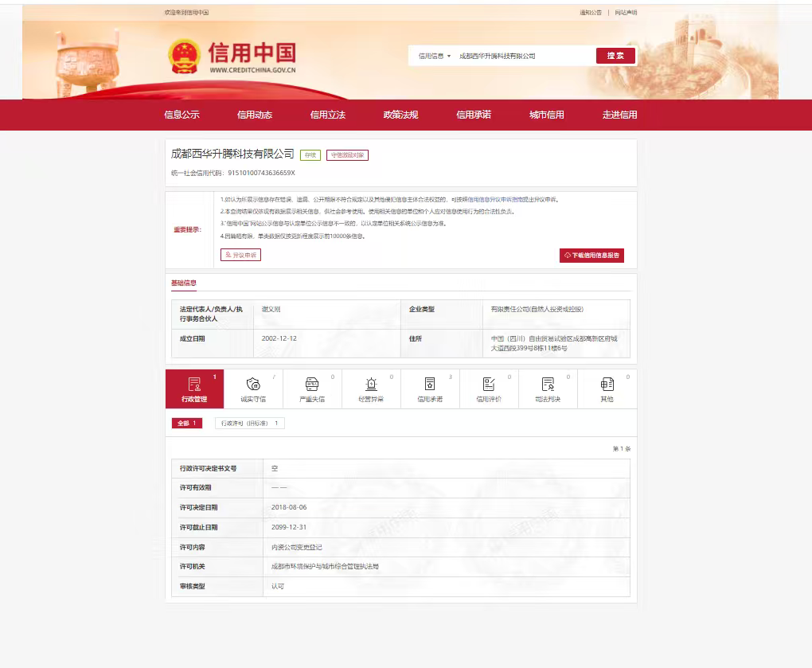This screenshot has height=668, width=812.
Task: Open the 通知公告 link in the top bar
Action: (x=591, y=13)
